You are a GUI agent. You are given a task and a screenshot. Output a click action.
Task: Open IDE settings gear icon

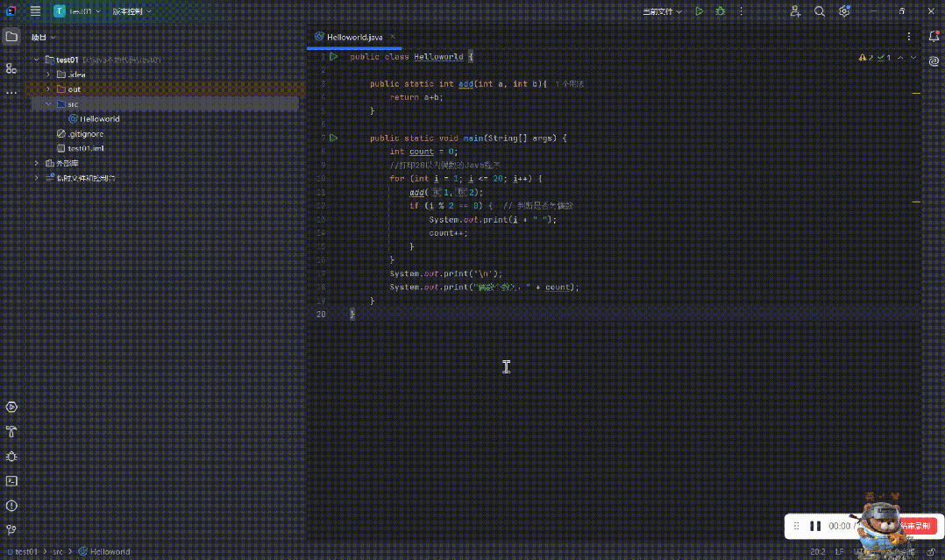click(x=844, y=11)
